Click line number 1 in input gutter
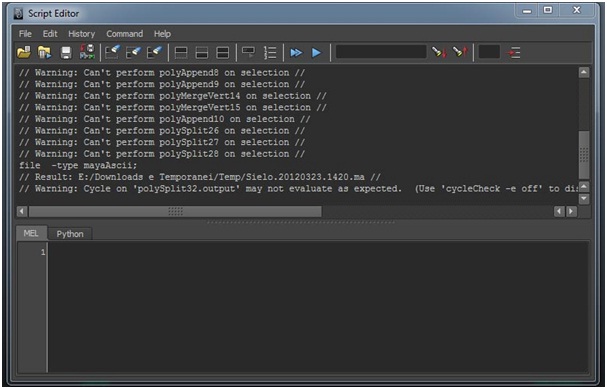 pyautogui.click(x=43, y=252)
